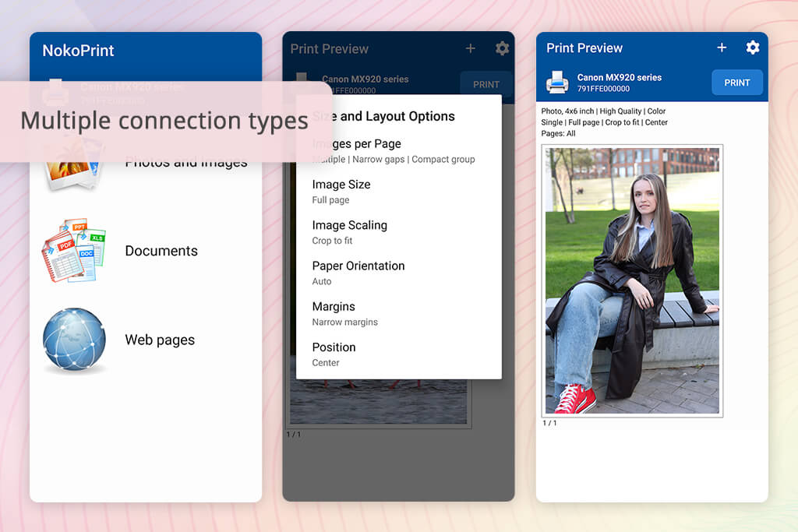Open Web pages globe icon

tap(74, 340)
